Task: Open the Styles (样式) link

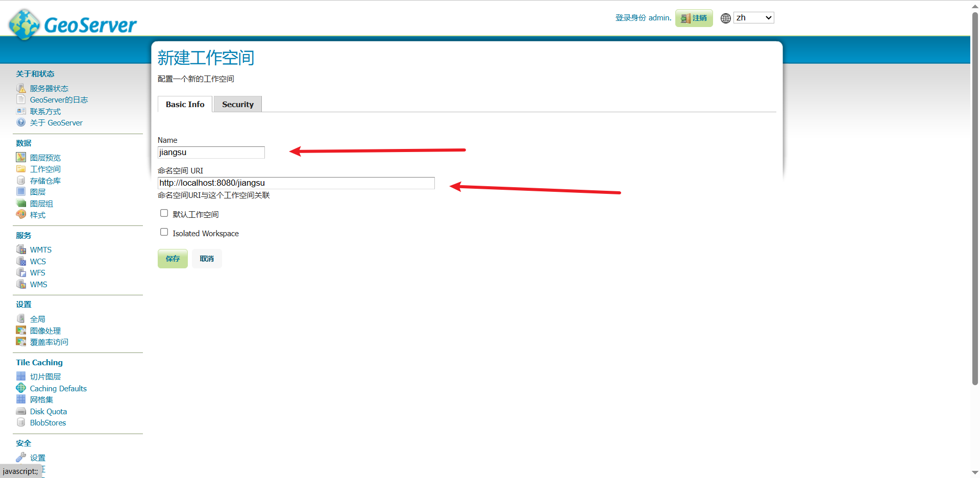Action: (x=38, y=215)
